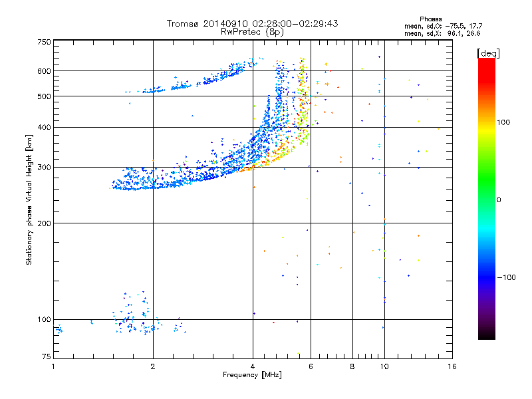
Task: Click the y-axis tick label '200'
Action: (44, 223)
